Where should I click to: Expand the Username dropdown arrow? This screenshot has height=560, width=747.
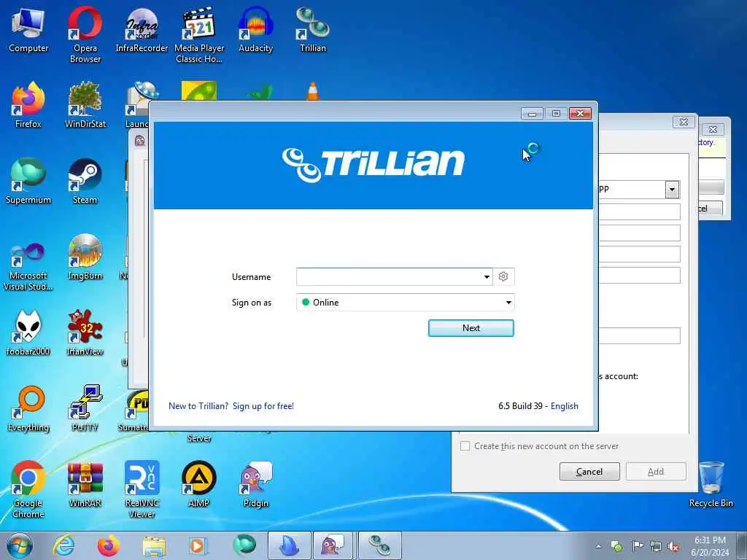487,276
